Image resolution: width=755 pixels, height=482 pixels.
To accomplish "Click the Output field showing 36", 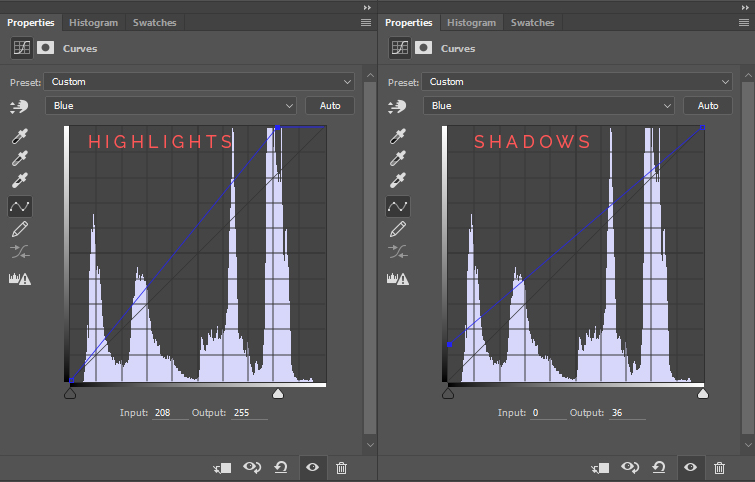I will click(x=627, y=413).
